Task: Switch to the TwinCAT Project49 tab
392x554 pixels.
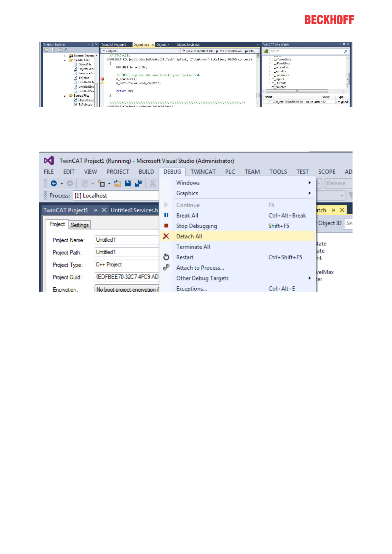Action: [114, 45]
